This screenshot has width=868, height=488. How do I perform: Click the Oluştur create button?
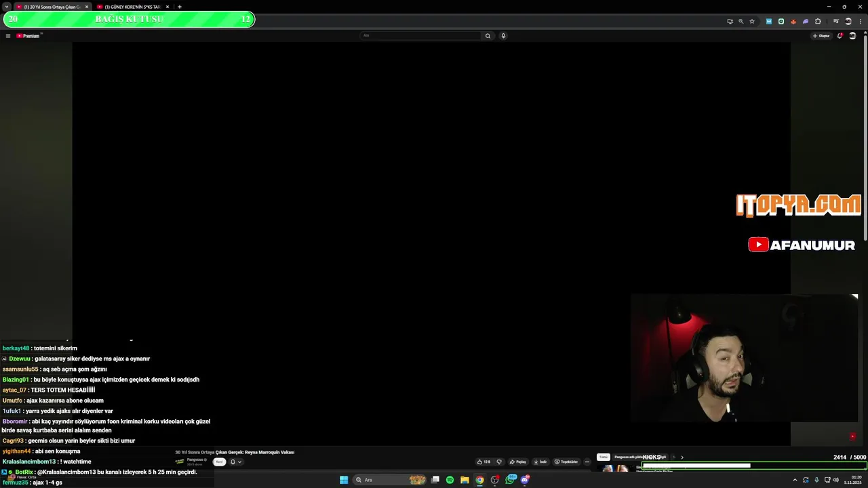point(821,36)
